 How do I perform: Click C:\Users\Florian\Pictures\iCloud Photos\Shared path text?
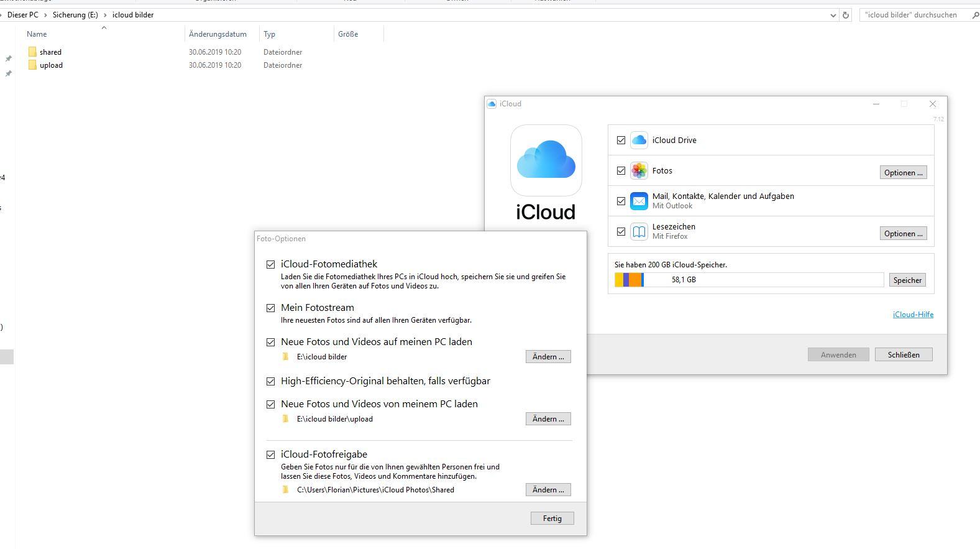[x=375, y=490]
